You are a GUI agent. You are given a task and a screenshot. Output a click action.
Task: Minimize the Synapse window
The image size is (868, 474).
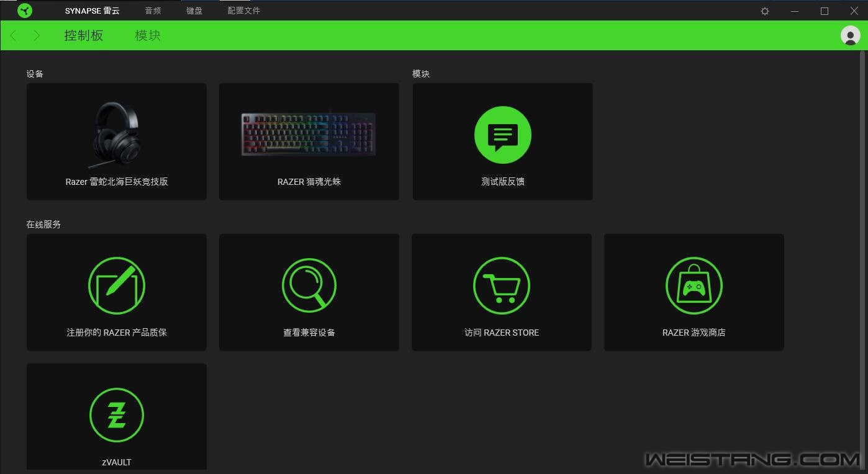pos(795,11)
